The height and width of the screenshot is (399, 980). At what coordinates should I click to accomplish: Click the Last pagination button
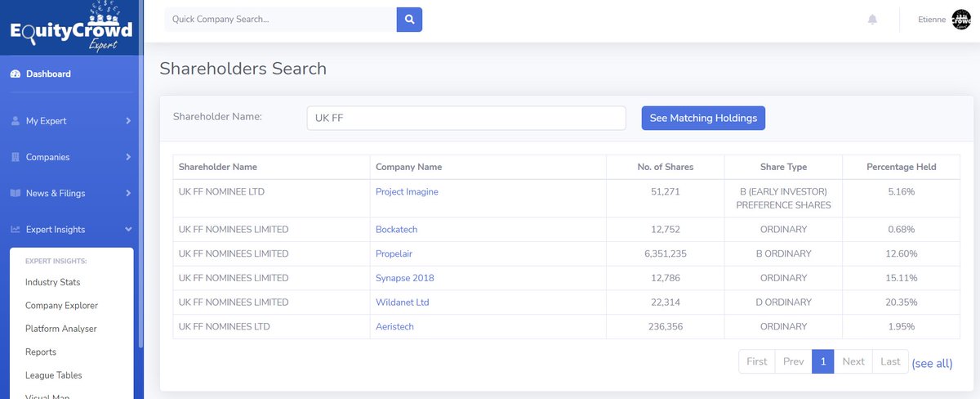891,361
